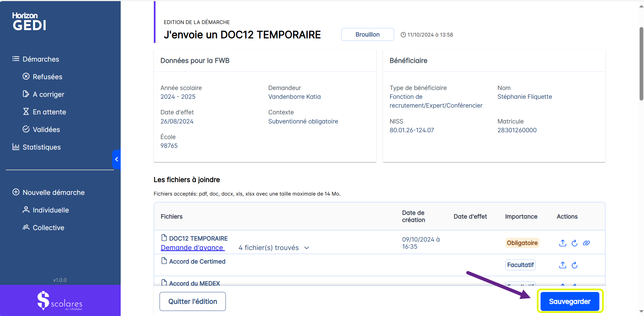Click the DOC12 TEMPORAIRE file icon
The image size is (644, 316).
point(164,238)
